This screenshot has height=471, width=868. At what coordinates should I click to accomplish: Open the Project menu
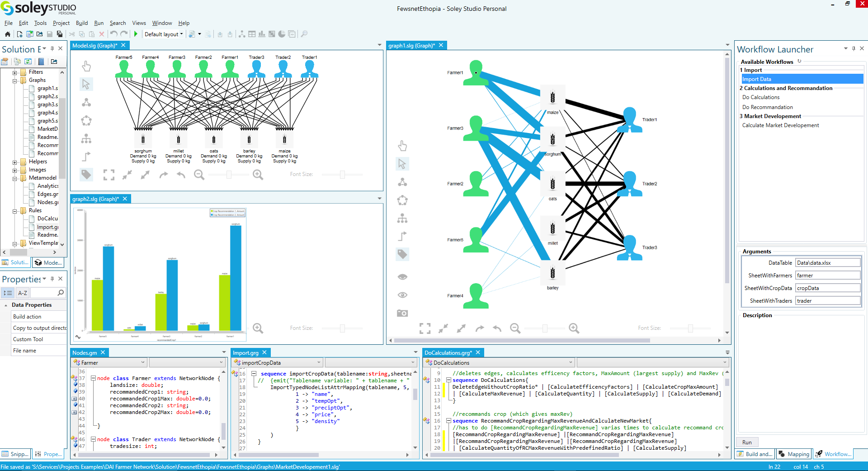coord(61,23)
